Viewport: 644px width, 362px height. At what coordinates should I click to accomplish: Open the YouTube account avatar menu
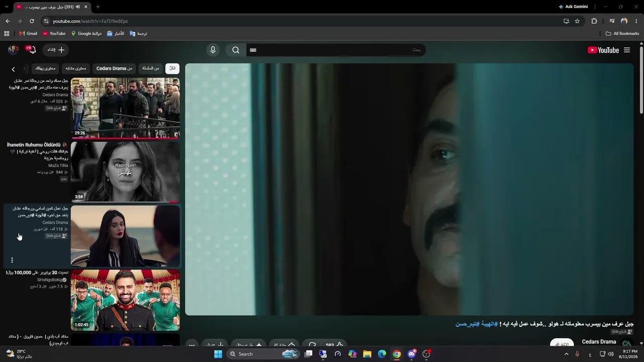14,50
